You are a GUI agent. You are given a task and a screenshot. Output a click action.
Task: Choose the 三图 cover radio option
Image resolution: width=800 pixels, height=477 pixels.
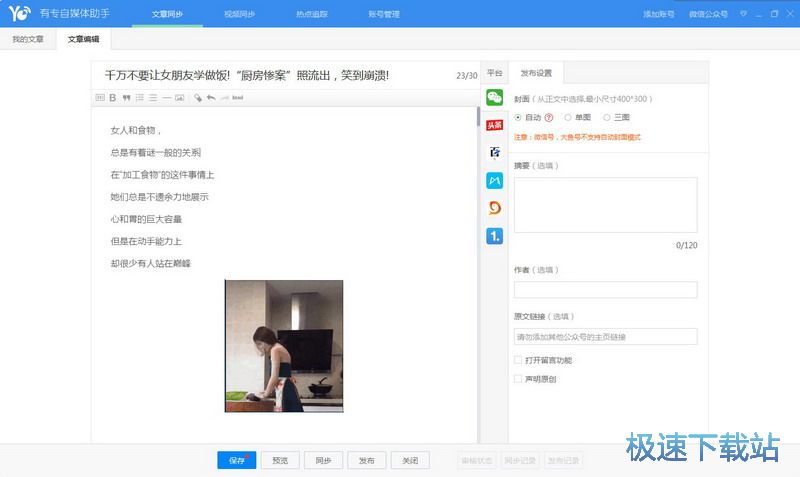click(606, 117)
